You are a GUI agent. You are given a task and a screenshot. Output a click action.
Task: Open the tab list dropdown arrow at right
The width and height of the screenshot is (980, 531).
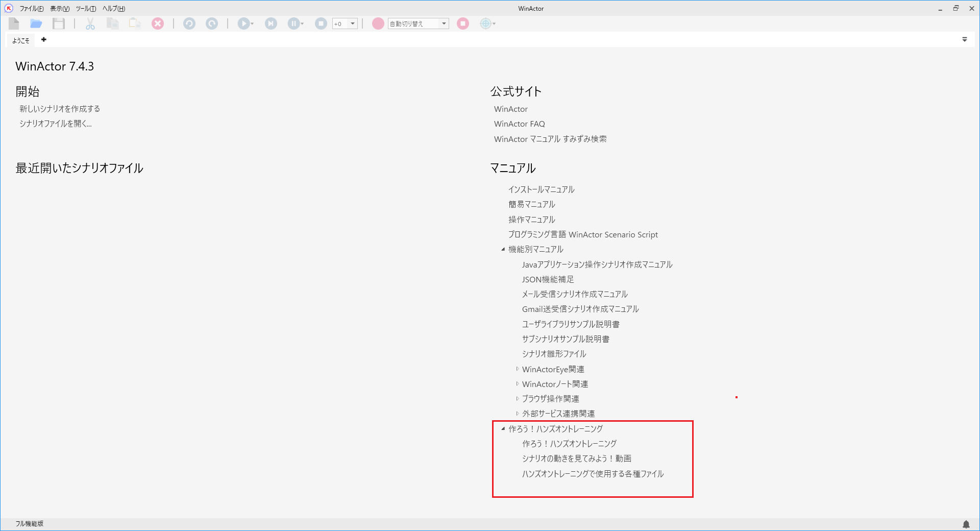(x=964, y=39)
